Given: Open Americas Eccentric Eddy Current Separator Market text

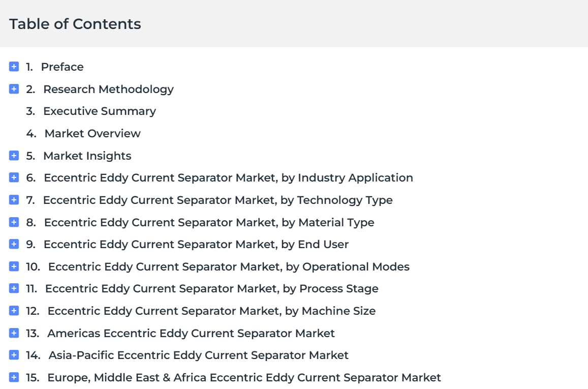Looking at the screenshot, I should (191, 333).
